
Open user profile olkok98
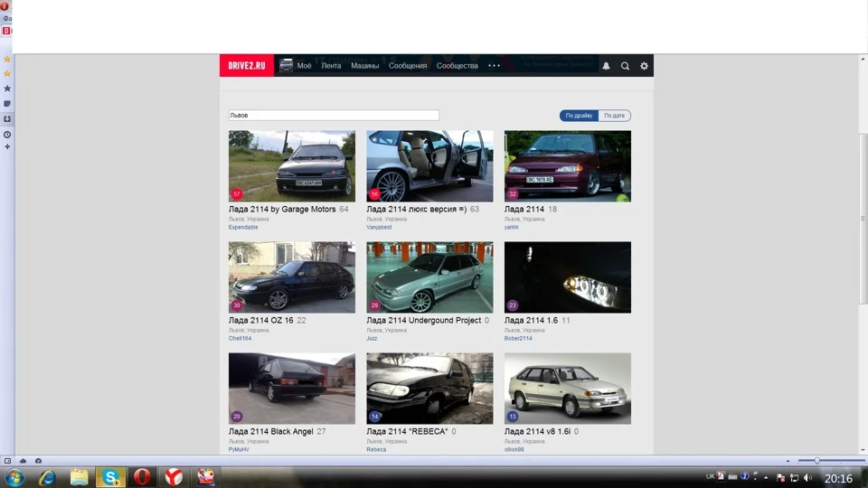(514, 450)
